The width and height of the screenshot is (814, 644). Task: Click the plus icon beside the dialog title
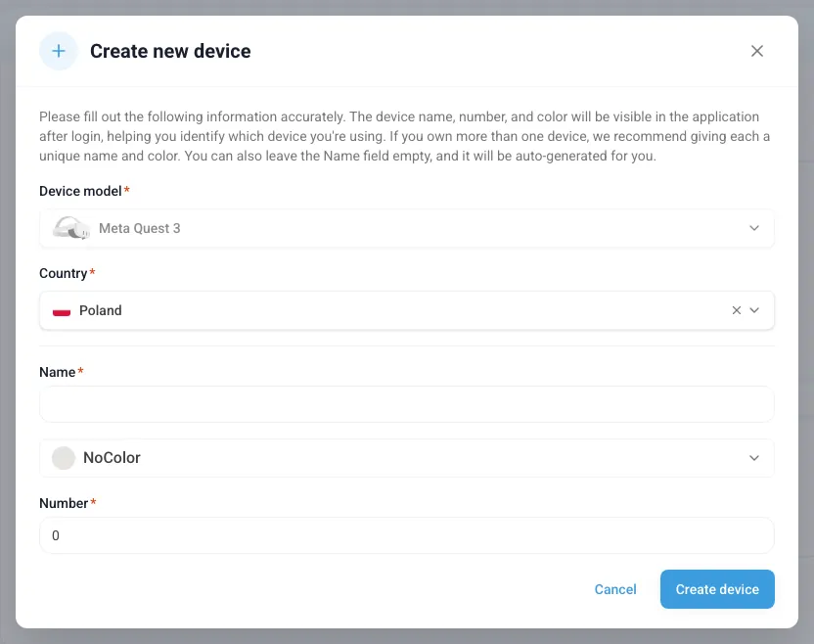click(x=59, y=51)
